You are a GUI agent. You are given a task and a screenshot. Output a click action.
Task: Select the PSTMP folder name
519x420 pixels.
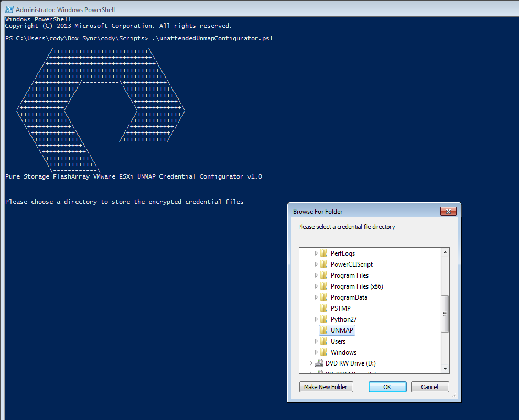[341, 308]
